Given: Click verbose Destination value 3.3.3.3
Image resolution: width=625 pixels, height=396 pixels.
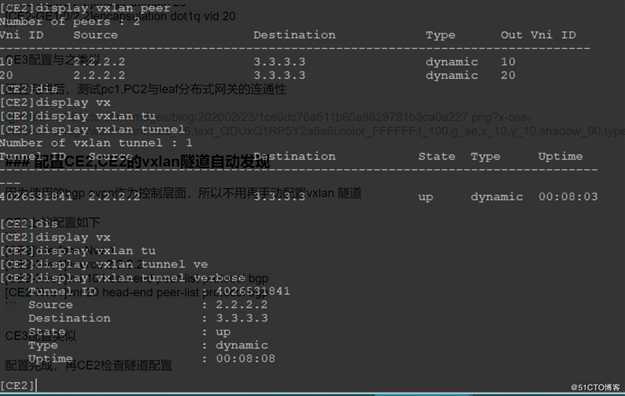Looking at the screenshot, I should (x=242, y=318).
